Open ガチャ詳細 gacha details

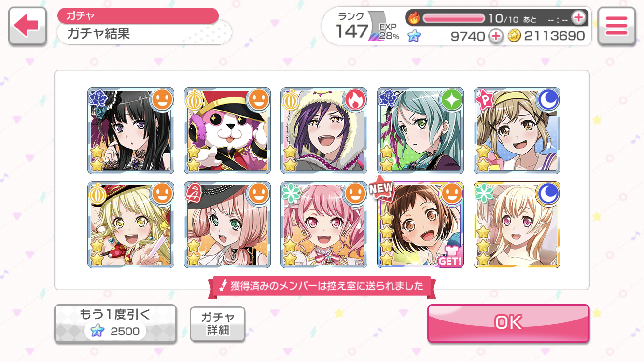pos(218,324)
